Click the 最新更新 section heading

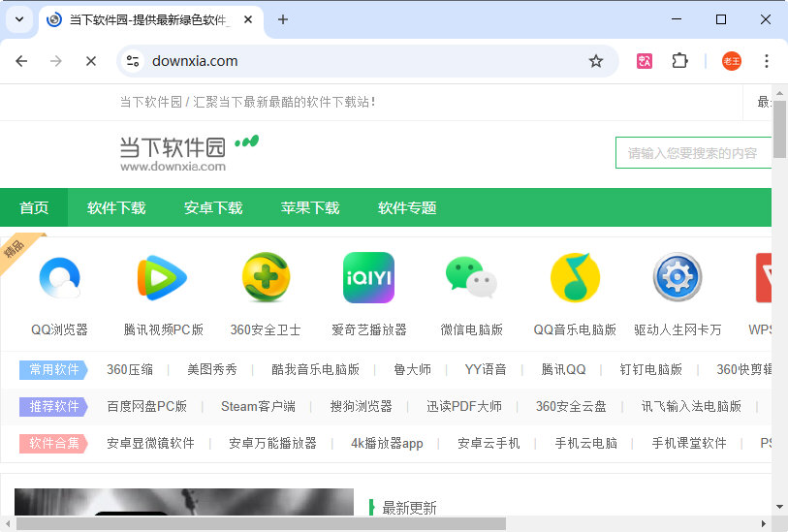tap(409, 508)
